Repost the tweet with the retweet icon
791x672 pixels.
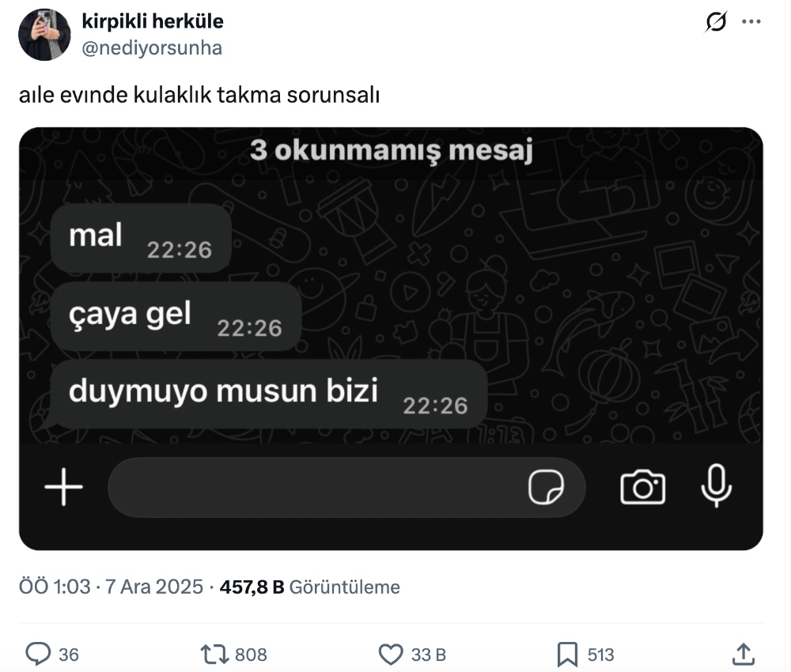tap(214, 654)
